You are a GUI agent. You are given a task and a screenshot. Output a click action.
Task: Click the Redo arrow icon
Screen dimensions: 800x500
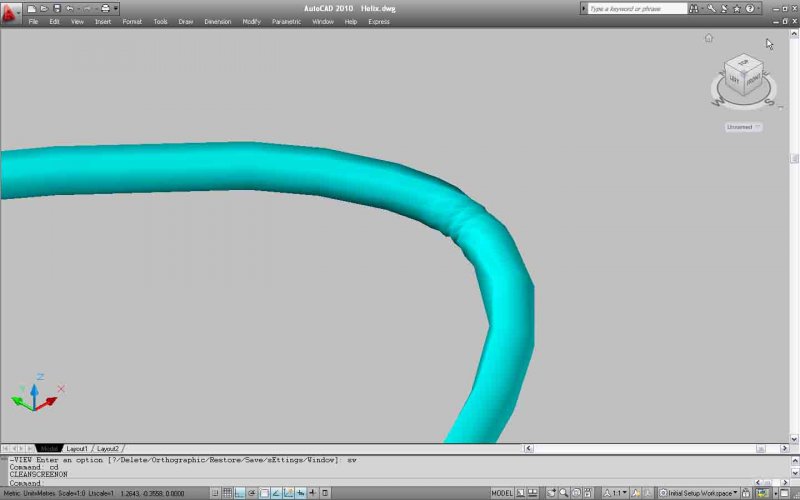86,9
